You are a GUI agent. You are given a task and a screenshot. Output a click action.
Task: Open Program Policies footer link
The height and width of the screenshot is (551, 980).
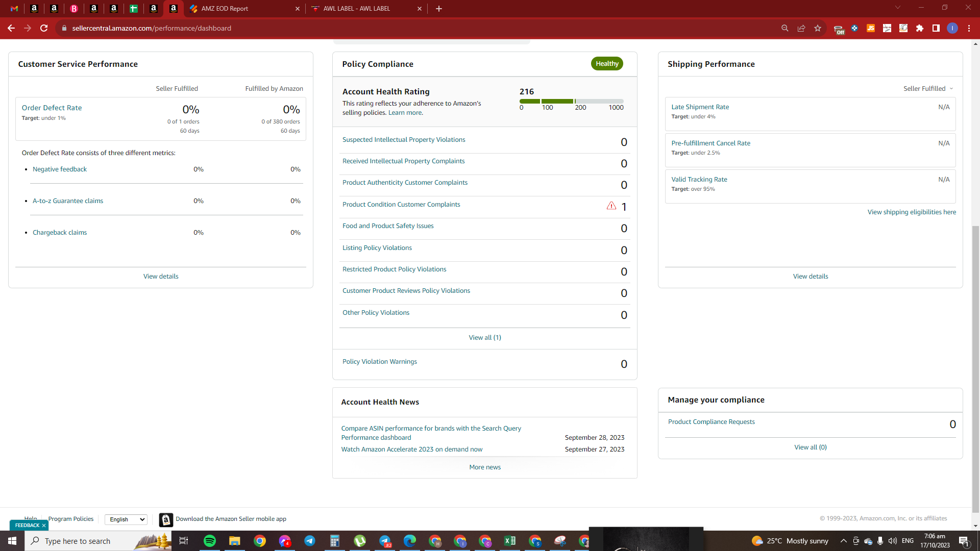71,519
